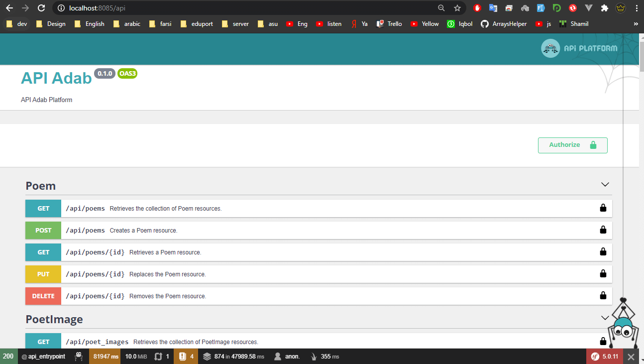The image size is (644, 364).
Task: Open the Chrome extensions puzzle icon
Action: (605, 8)
